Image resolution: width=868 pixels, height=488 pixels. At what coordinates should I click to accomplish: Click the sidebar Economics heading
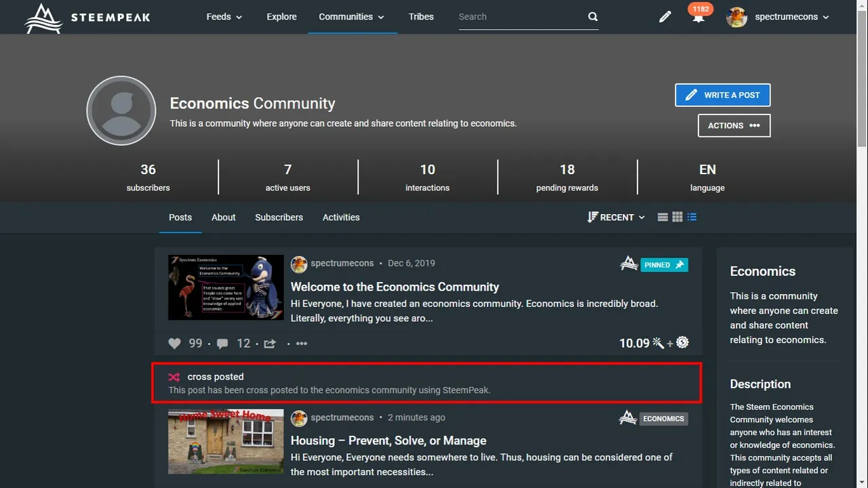coord(763,271)
